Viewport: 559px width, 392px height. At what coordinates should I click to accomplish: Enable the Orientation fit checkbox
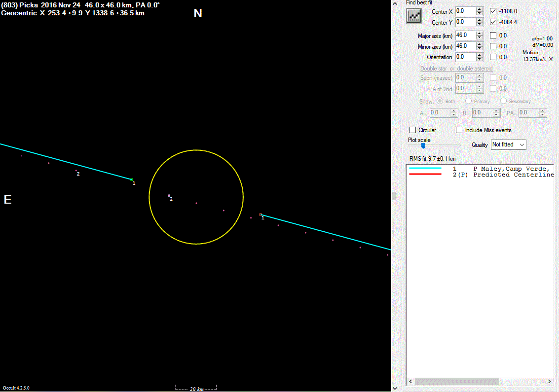pyautogui.click(x=493, y=57)
